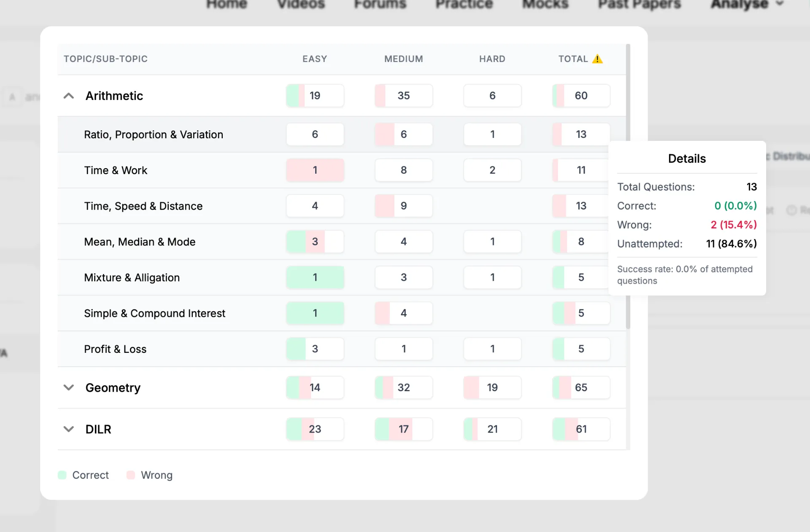Open the Analyse dropdown menu
This screenshot has width=810, height=532.
coord(747,4)
